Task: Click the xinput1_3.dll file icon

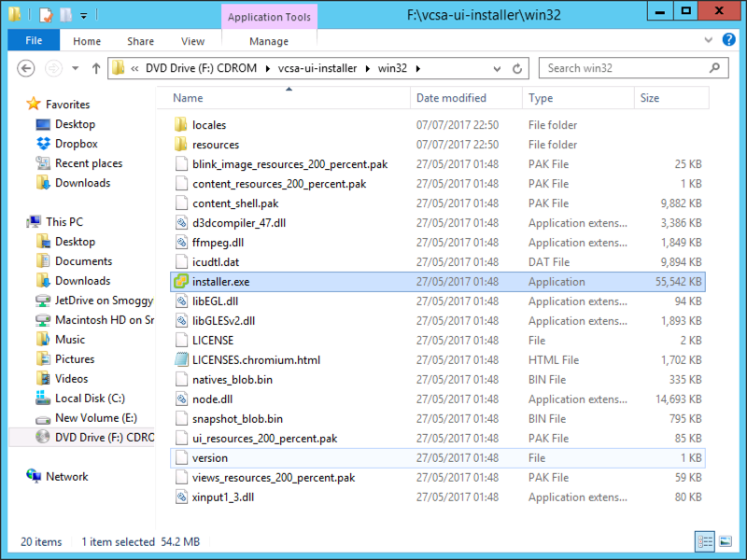Action: pyautogui.click(x=181, y=497)
